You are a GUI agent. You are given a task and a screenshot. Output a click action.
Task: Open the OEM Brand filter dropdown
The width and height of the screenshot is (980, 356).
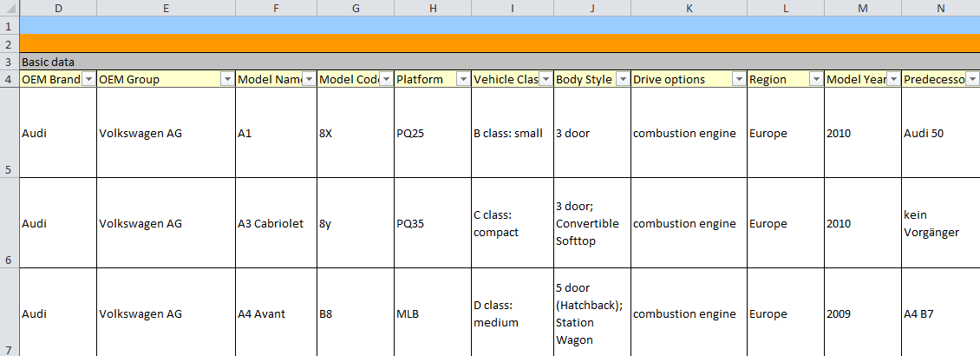tap(88, 80)
